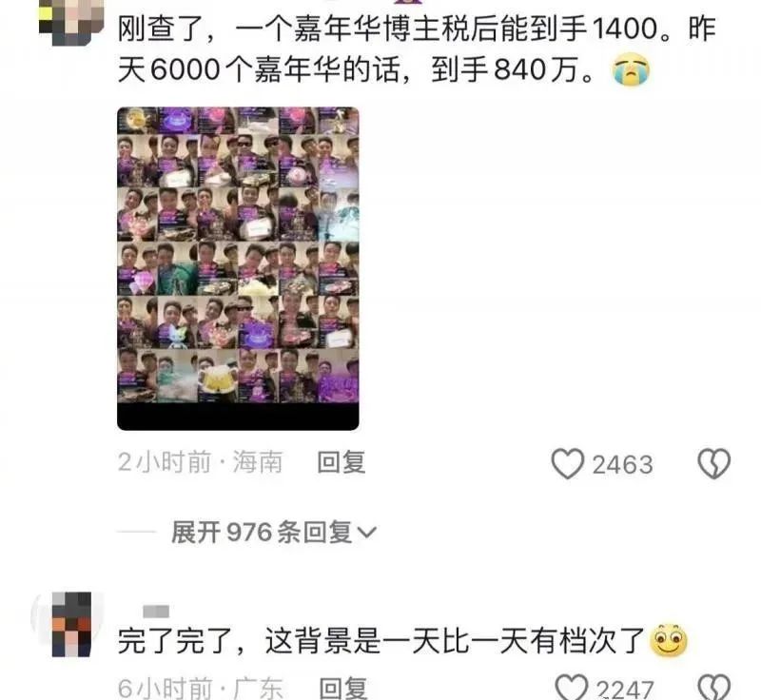Like the comment with 2247 likes
Viewport: 761px width, 700px height.
point(572,687)
